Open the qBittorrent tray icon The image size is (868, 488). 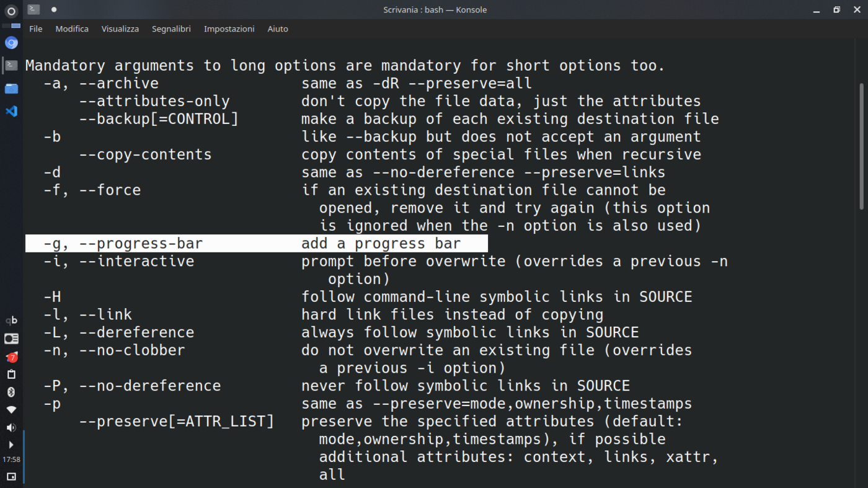[x=11, y=321]
